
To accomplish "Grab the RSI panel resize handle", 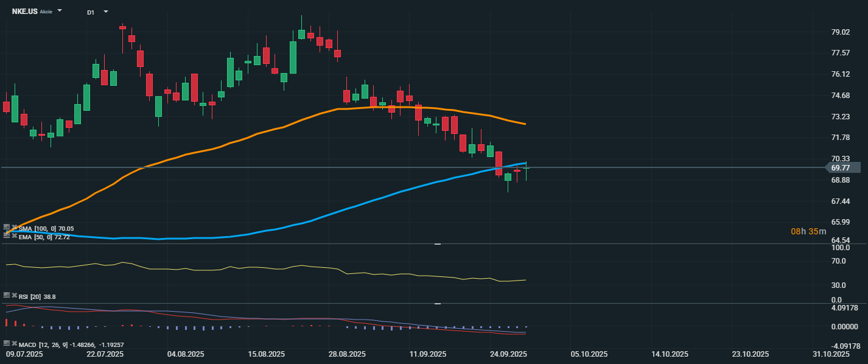I will point(437,244).
